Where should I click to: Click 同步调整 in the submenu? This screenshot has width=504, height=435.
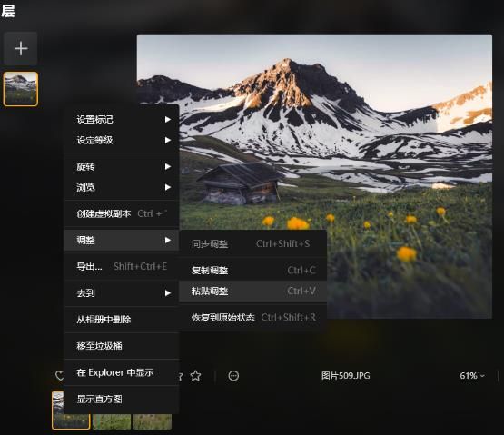click(x=253, y=244)
